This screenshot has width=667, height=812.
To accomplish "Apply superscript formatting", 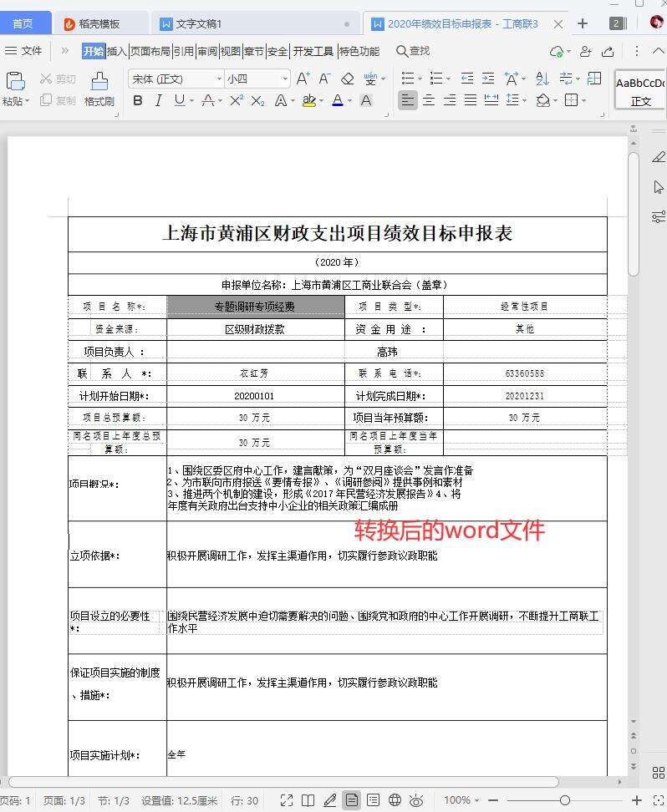I will coord(237,100).
